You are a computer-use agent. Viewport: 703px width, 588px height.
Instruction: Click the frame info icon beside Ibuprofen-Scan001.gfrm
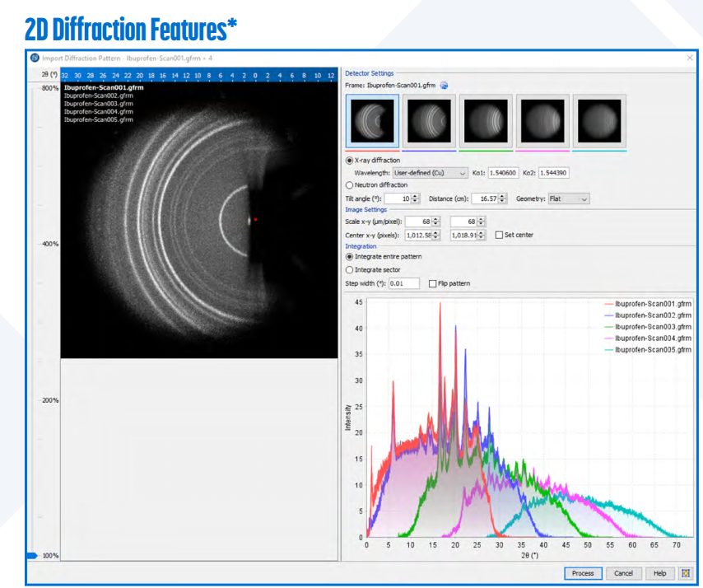tap(445, 85)
